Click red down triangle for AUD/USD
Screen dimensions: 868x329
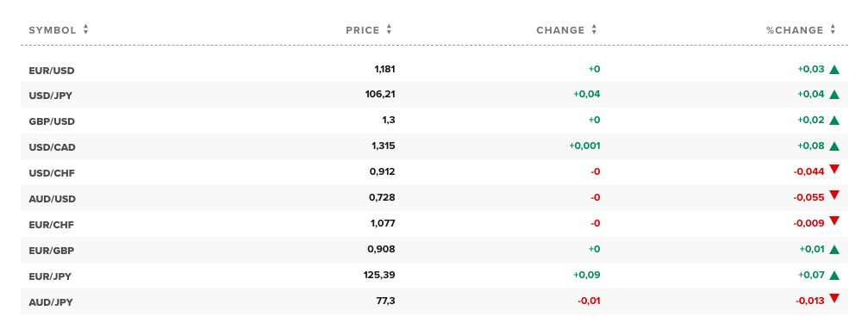tap(834, 195)
